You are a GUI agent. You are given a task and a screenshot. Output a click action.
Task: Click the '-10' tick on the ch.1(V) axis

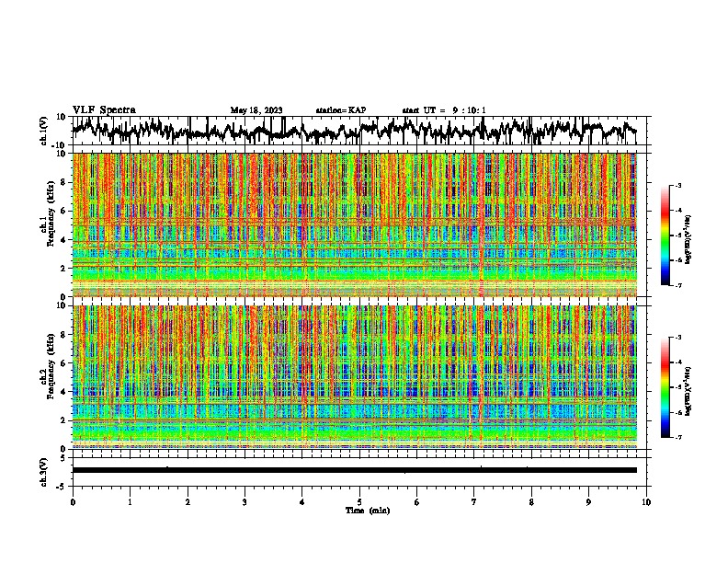60,145
